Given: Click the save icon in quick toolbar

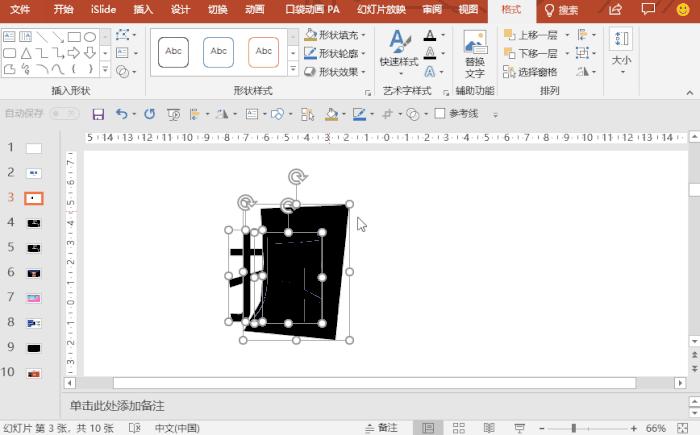Looking at the screenshot, I should point(98,114).
